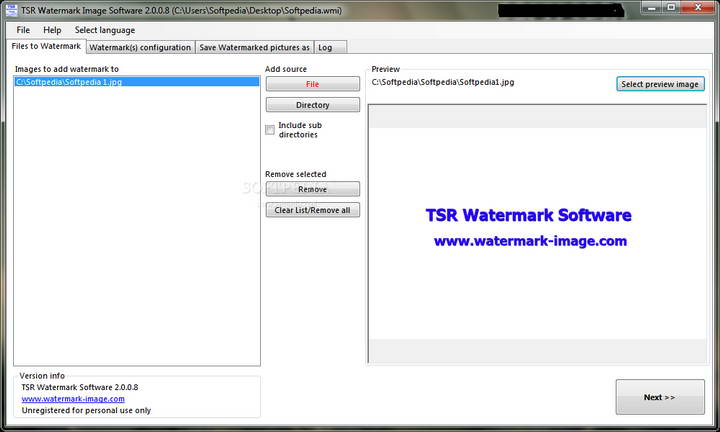The width and height of the screenshot is (720, 432).
Task: Click the preview image of TSR Watermark Software
Action: click(537, 234)
